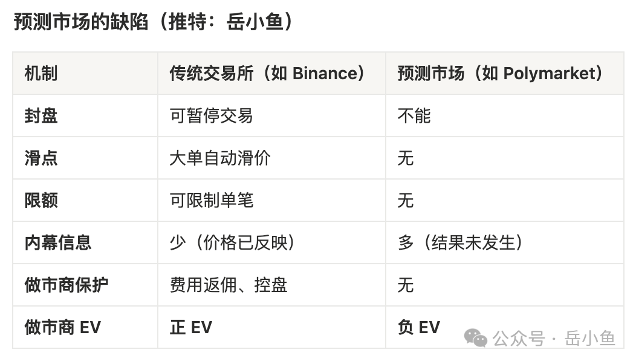Screen dimensions: 636x364
Task: Click the 费用返佣、控盘 cell
Action: pos(229,285)
